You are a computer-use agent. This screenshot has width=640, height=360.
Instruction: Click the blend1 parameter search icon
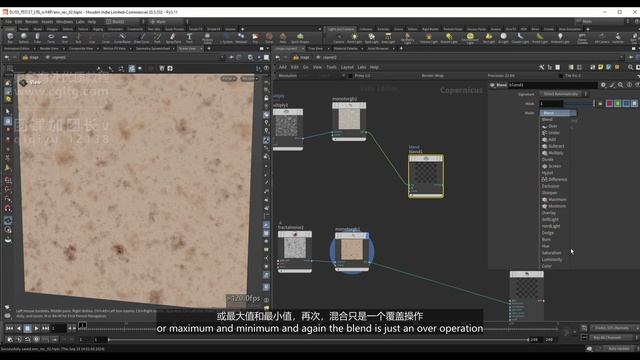pos(620,85)
